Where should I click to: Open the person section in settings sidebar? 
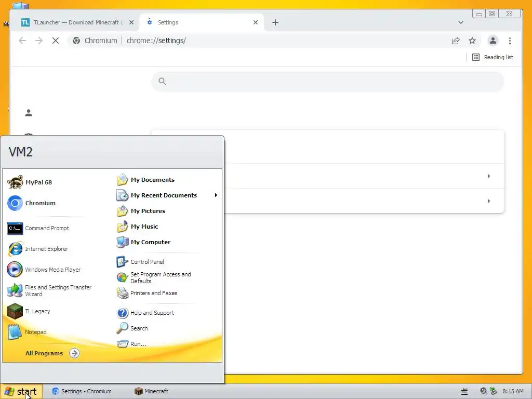(x=29, y=113)
